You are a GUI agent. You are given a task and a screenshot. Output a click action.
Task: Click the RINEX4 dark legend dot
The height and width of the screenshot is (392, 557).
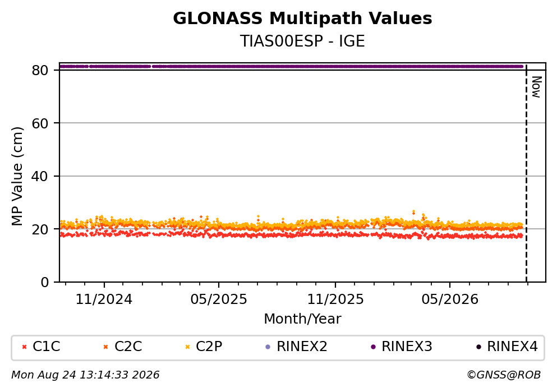(x=478, y=347)
